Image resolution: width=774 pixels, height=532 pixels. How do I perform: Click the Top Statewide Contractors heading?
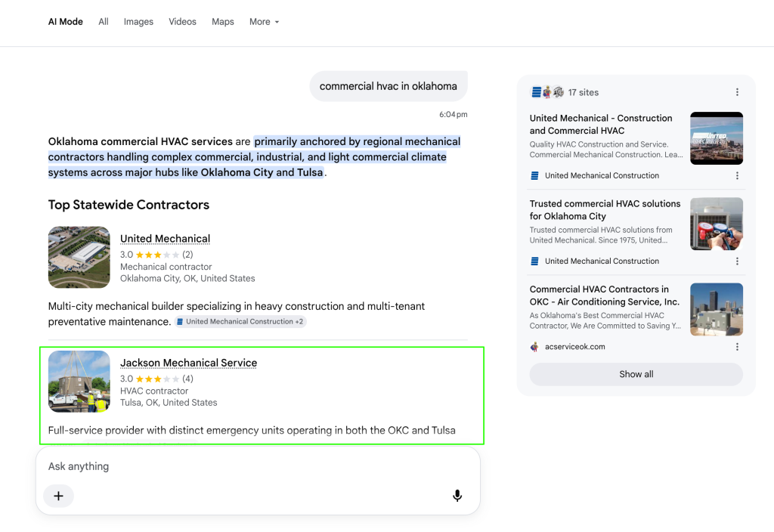[x=128, y=205]
